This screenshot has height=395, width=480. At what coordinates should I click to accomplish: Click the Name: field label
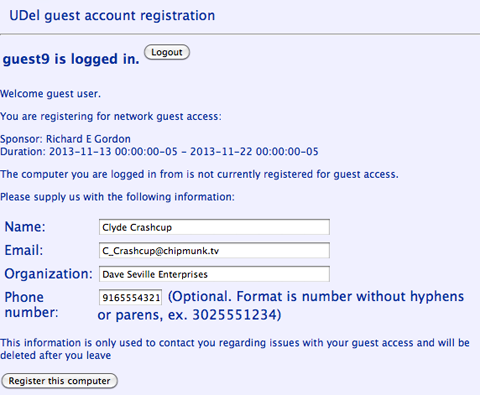(25, 227)
